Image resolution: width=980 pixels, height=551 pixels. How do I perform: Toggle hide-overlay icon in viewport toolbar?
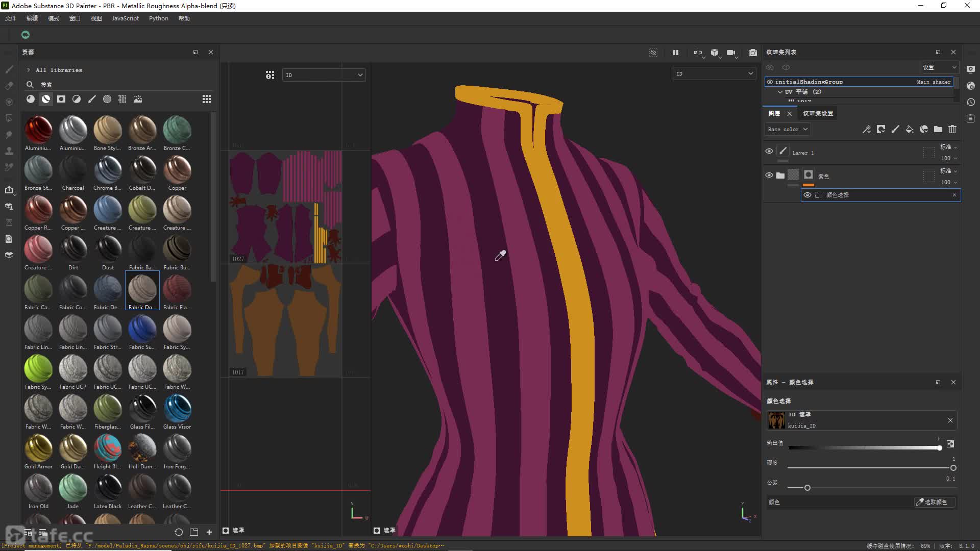click(x=653, y=53)
